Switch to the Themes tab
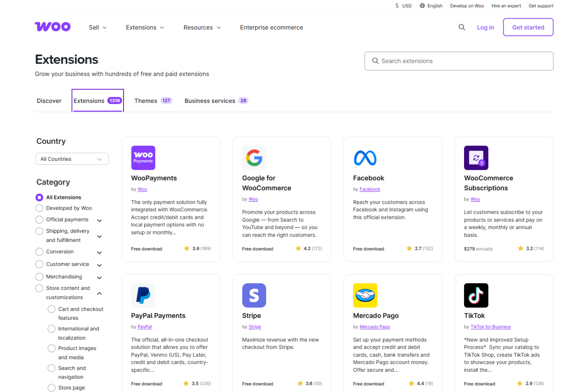 (153, 101)
